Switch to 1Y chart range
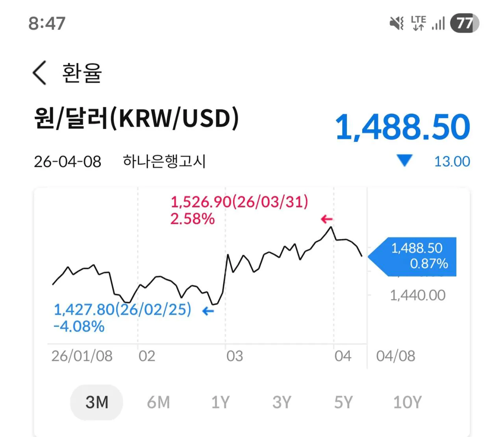Image resolution: width=504 pixels, height=437 pixels. (x=220, y=402)
